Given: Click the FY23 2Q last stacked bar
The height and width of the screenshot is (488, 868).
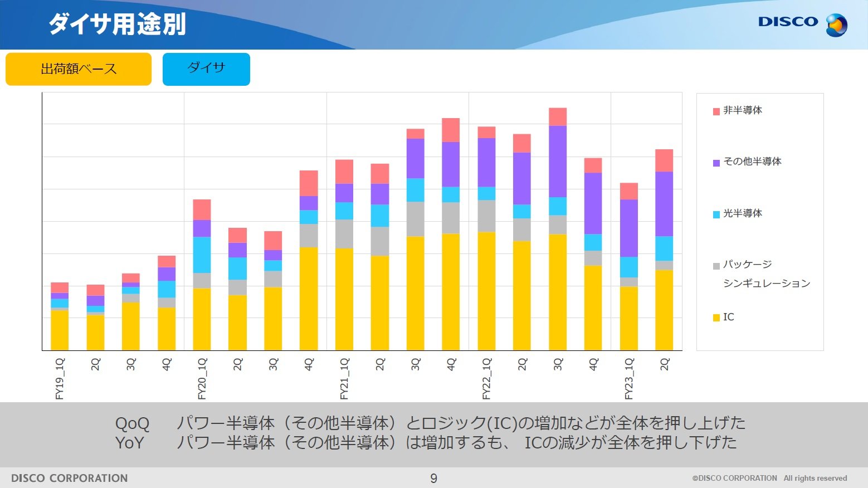Looking at the screenshot, I should tap(664, 250).
